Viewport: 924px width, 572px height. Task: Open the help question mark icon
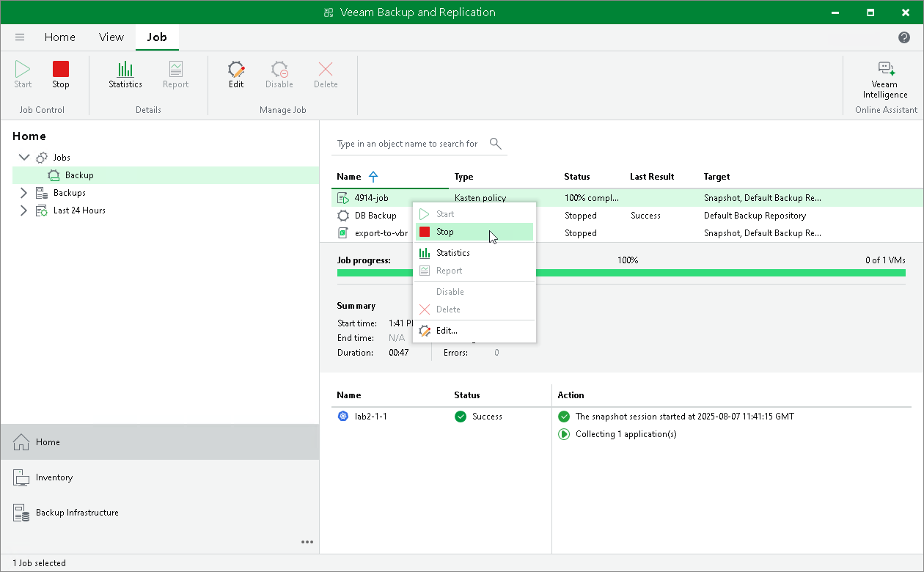904,37
